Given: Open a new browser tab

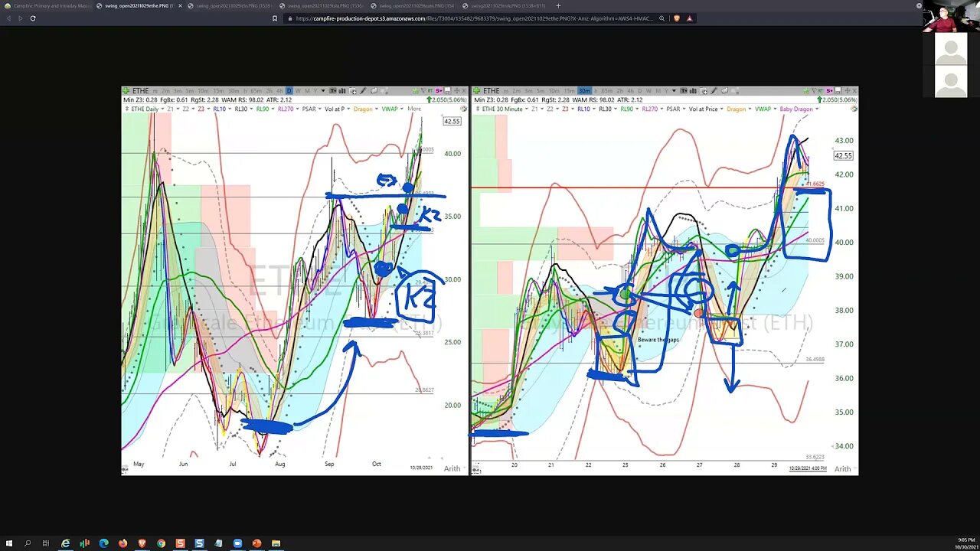Looking at the screenshot, I should [x=558, y=5].
